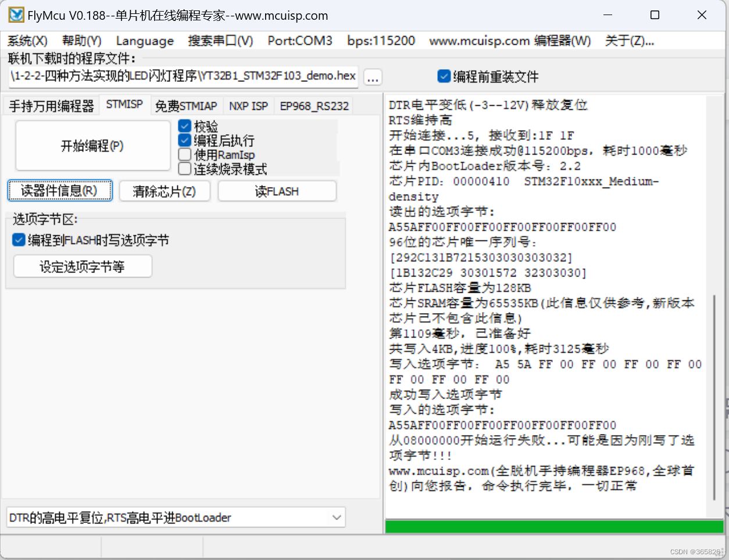
Task: Click log line 芯片FLASH容量为128KB
Action: (x=460, y=288)
